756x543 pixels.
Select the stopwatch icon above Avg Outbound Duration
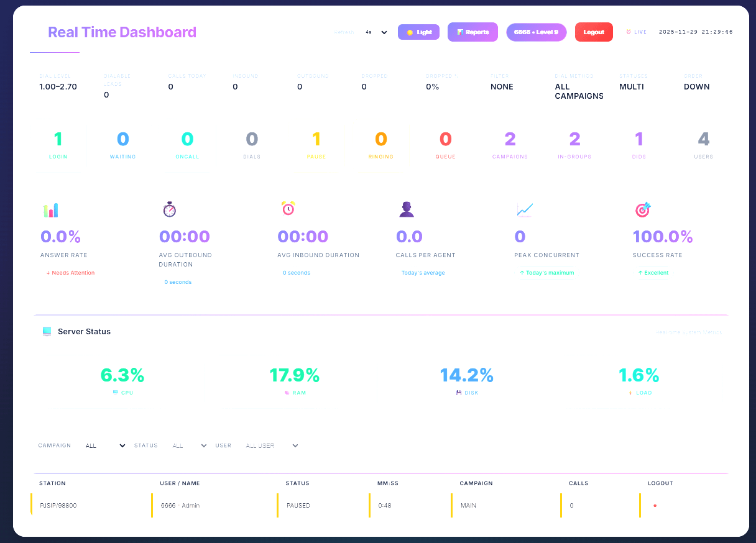(x=169, y=209)
